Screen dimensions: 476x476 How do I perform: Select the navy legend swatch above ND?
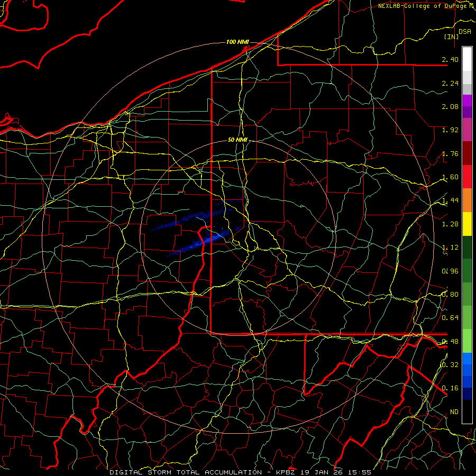(467, 393)
